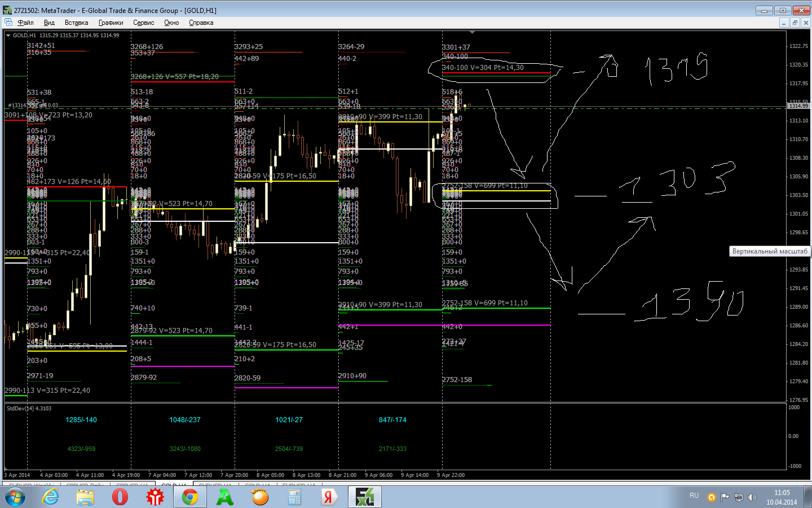812x508 pixels.
Task: Close the inner GOLD,H1 chart window
Action: (x=805, y=23)
